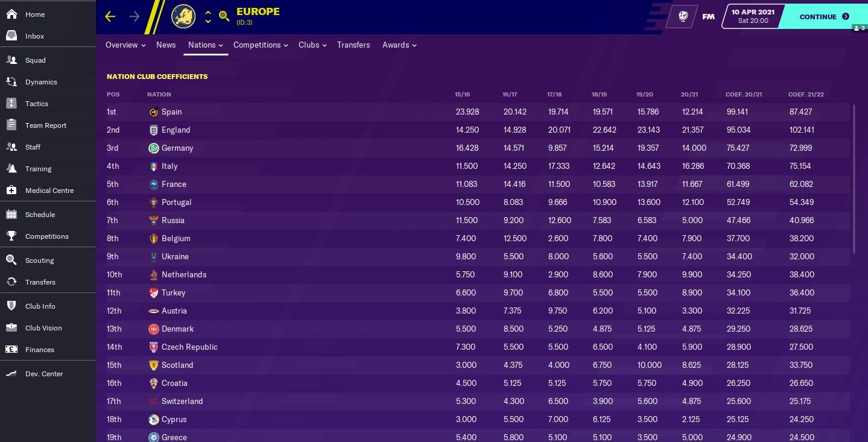Open the Transfers tab in top menu
Image resolution: width=868 pixels, height=442 pixels.
tap(353, 45)
